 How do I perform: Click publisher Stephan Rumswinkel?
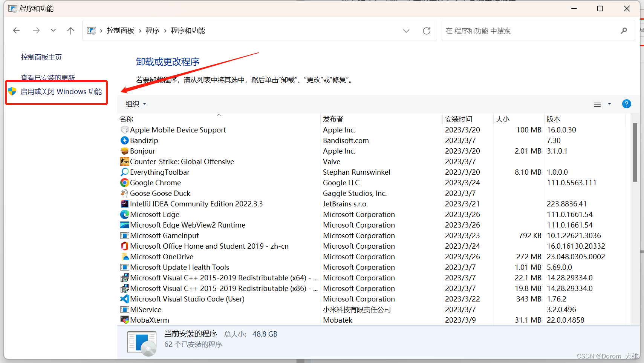pos(356,172)
